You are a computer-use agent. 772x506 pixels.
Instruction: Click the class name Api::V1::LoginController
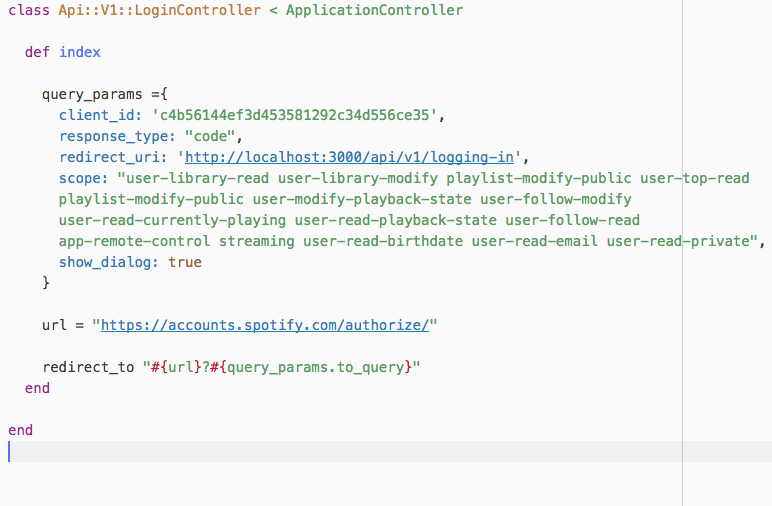160,10
